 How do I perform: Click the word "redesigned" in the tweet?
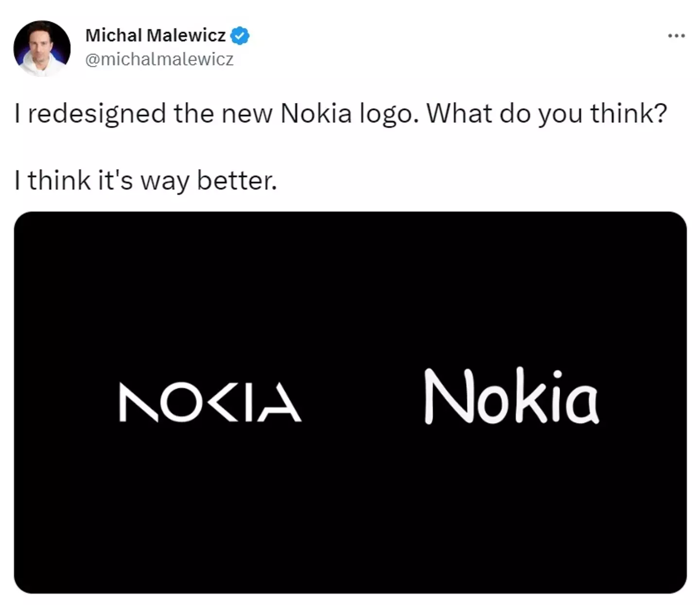click(x=97, y=114)
